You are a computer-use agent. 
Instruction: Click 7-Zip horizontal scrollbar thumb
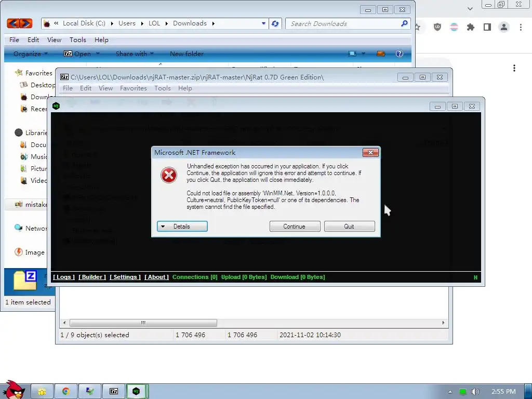pyautogui.click(x=143, y=323)
